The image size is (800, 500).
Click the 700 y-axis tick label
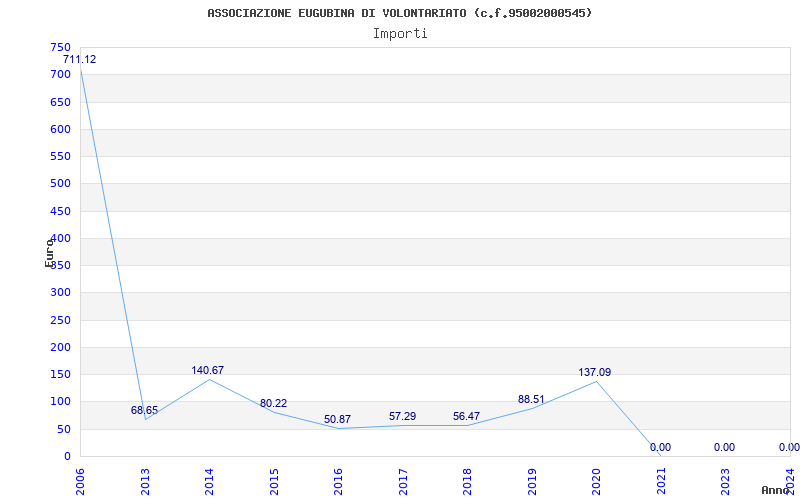click(60, 74)
